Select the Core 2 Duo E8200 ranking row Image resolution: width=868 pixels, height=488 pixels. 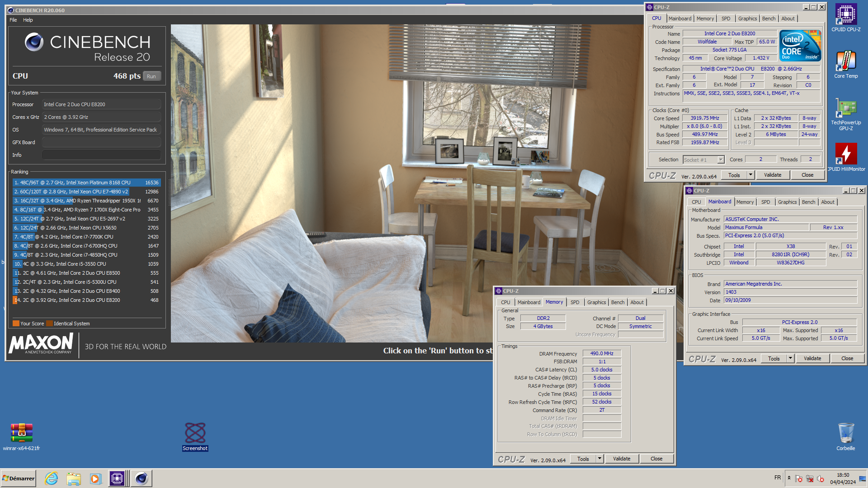click(86, 300)
